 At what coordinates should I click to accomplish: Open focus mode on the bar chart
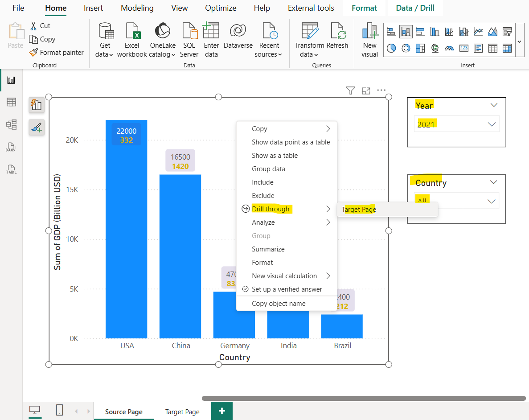[x=366, y=90]
